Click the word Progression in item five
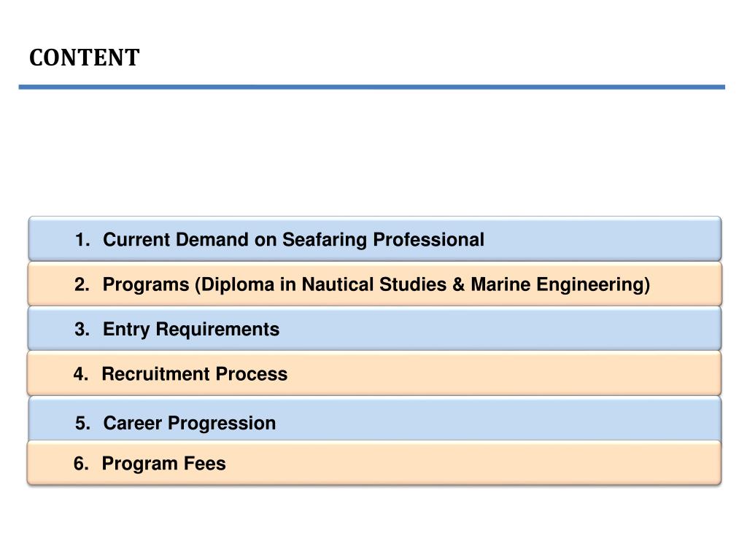747x560 pixels. point(222,424)
